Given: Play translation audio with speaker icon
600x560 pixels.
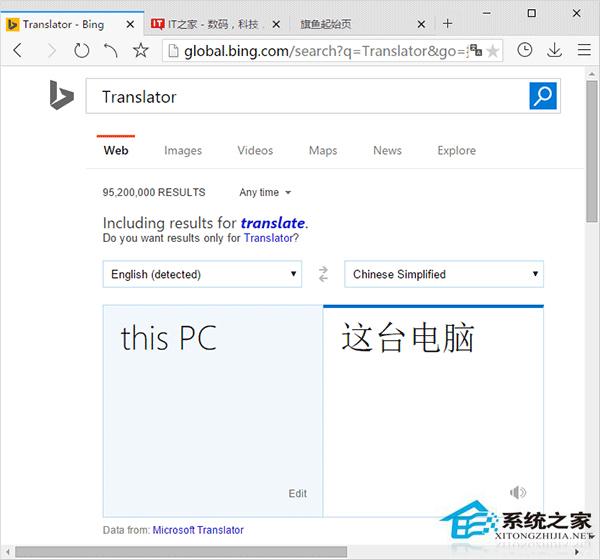Looking at the screenshot, I should (518, 492).
